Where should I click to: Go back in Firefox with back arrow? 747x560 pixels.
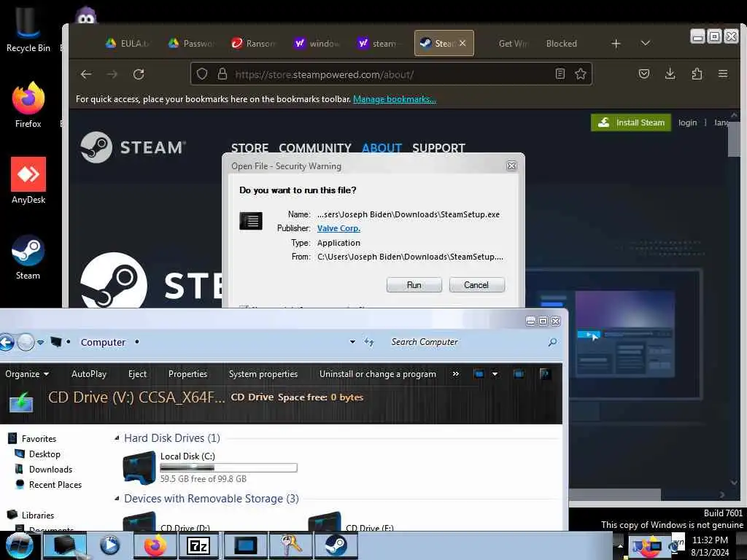tap(86, 74)
